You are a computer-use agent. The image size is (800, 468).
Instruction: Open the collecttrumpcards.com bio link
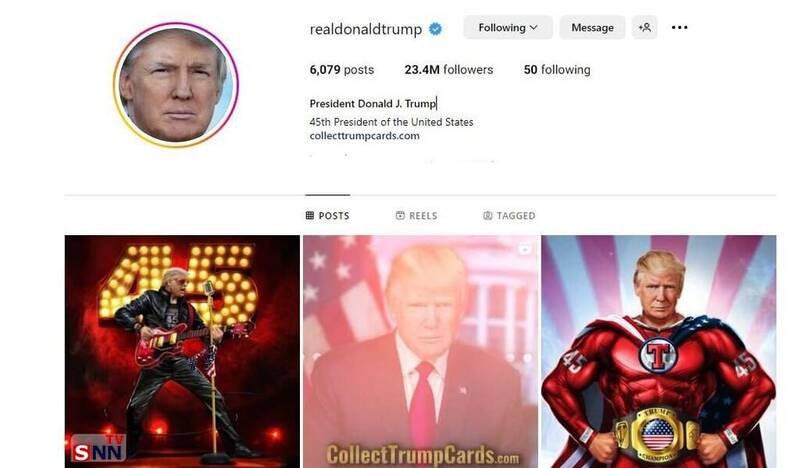(364, 136)
